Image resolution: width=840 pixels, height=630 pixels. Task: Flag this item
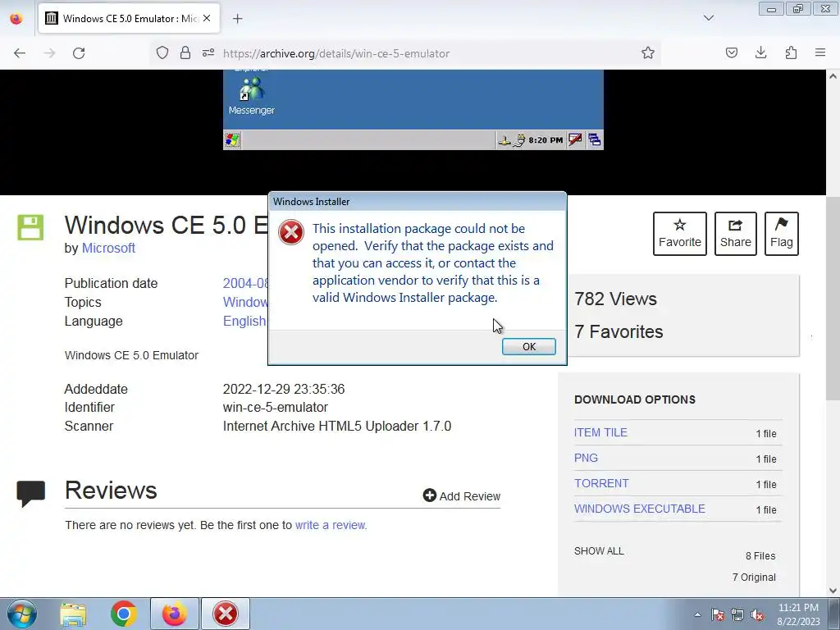782,234
